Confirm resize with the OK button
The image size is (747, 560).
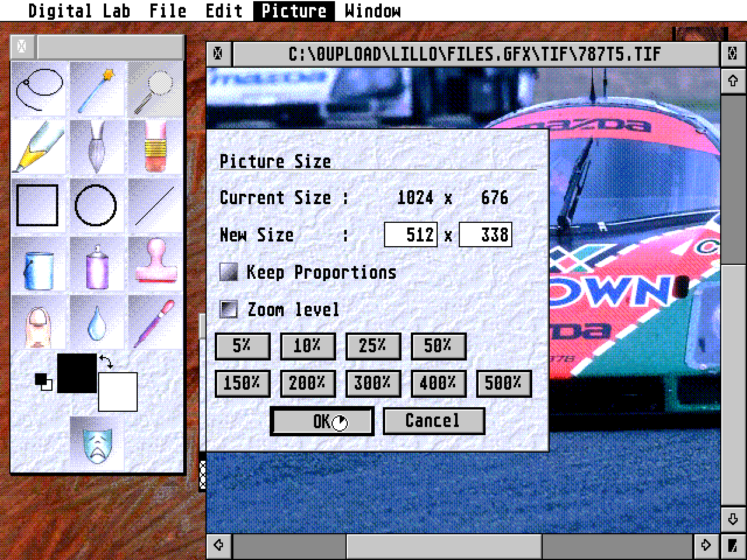(x=321, y=421)
